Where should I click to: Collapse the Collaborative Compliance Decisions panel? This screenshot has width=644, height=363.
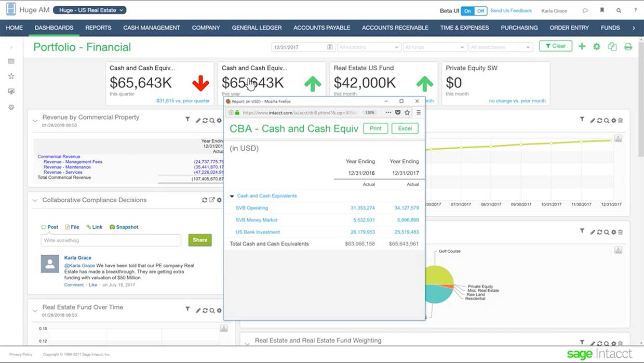point(35,200)
